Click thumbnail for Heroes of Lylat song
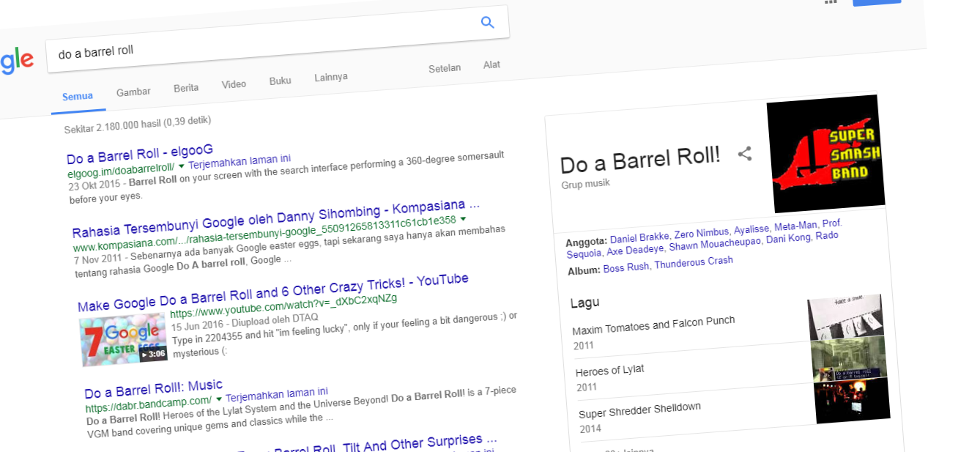The height and width of the screenshot is (452, 980). (849, 359)
